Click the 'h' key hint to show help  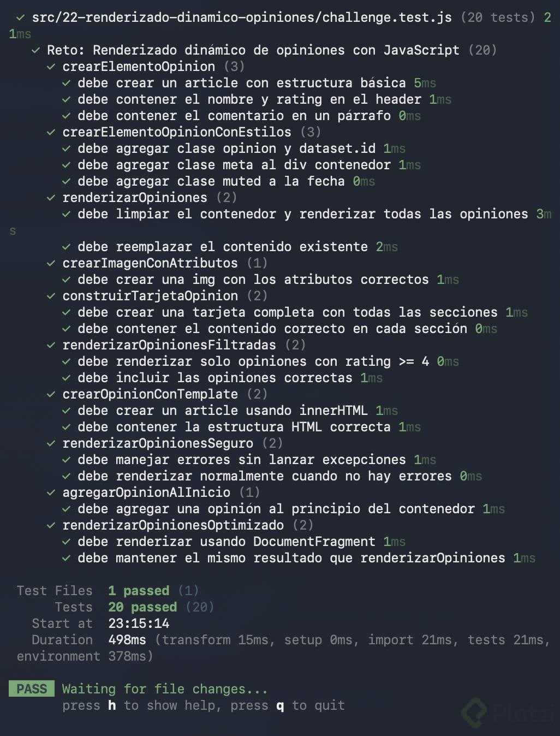(112, 705)
